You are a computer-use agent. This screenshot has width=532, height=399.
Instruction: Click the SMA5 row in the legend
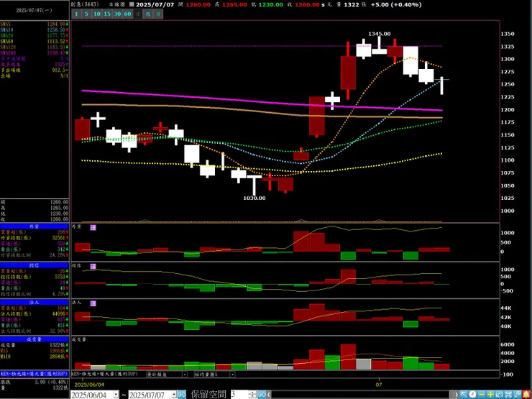[x=35, y=24]
